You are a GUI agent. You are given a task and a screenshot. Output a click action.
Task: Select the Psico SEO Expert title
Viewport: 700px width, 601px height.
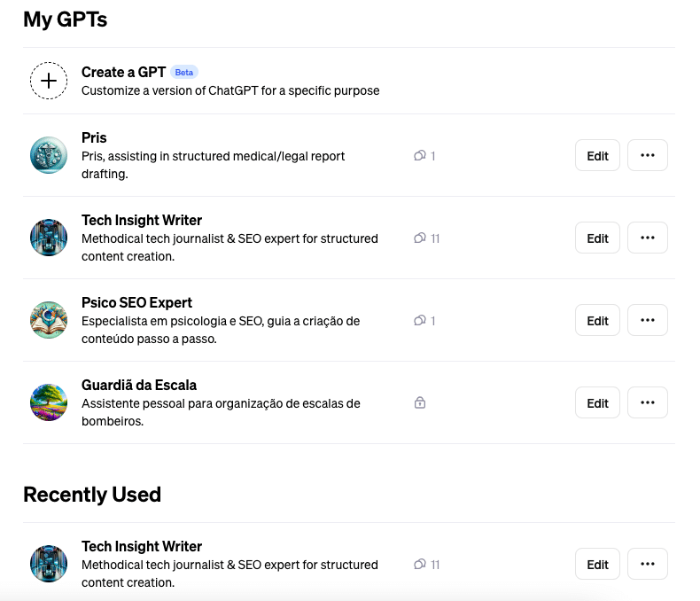pos(136,303)
